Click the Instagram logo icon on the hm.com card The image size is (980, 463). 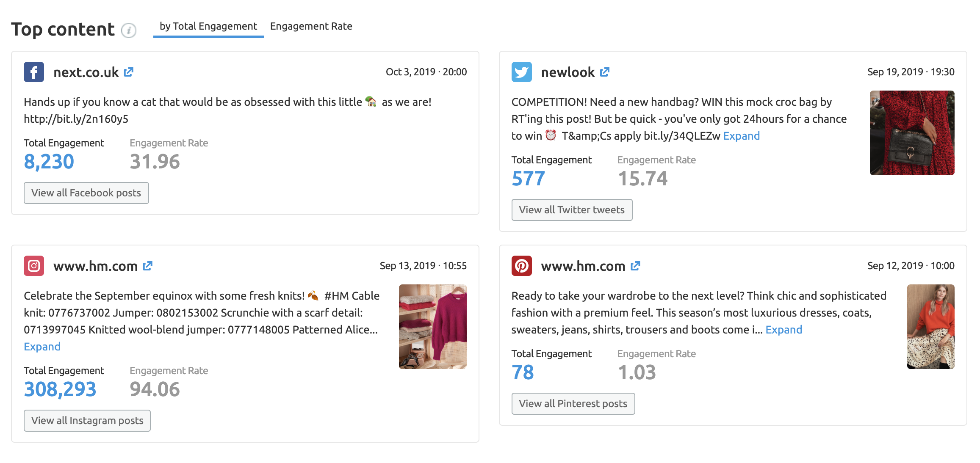pos(34,266)
